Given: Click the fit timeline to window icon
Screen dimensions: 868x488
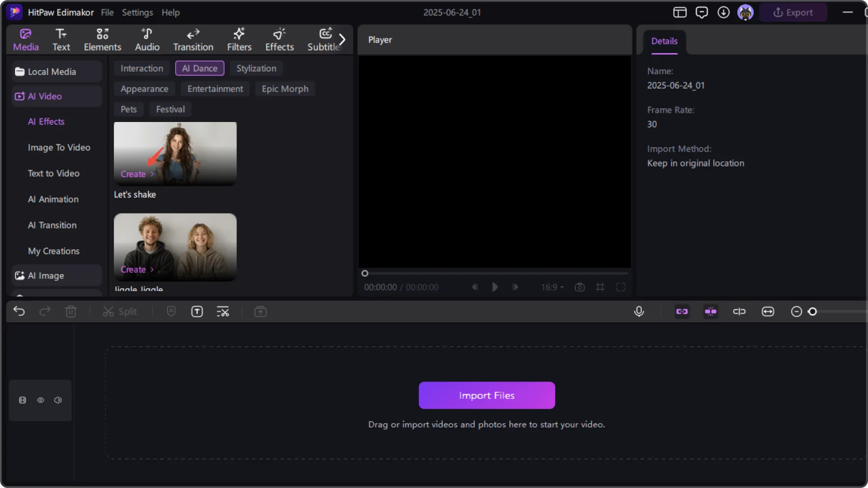Looking at the screenshot, I should (x=768, y=311).
